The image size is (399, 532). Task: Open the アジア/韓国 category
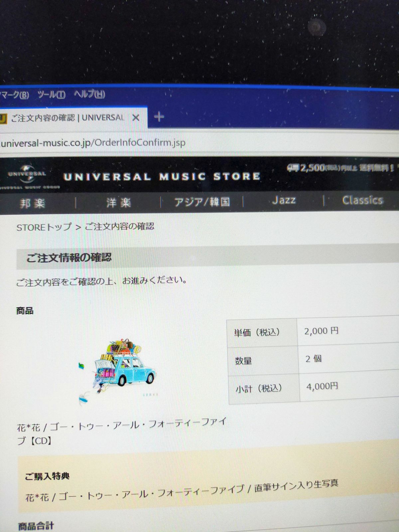click(x=202, y=201)
